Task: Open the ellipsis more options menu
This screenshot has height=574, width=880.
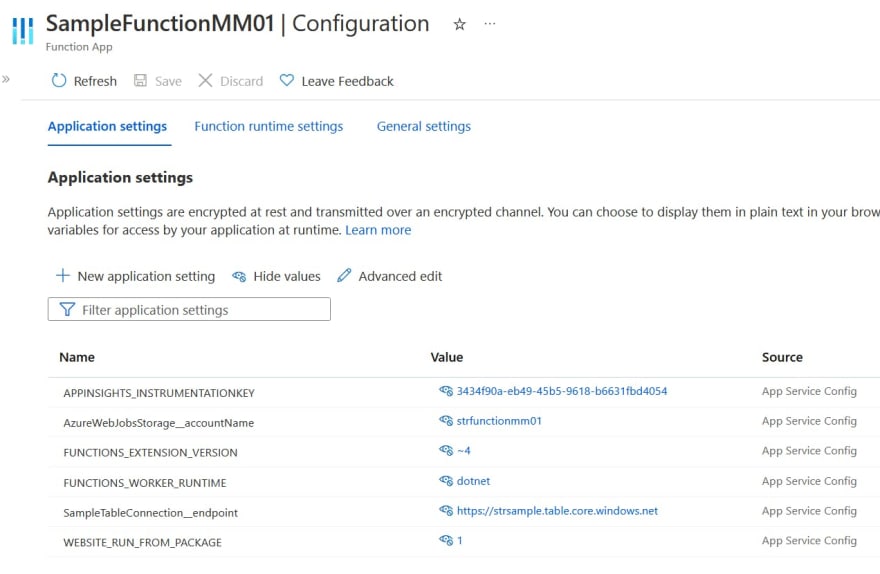Action: [x=490, y=24]
